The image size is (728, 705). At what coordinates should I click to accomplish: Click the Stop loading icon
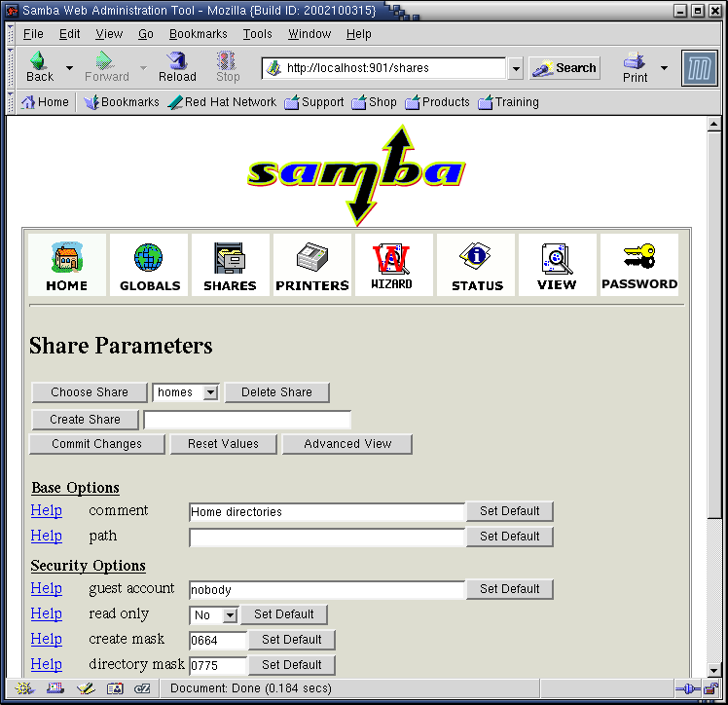point(228,67)
